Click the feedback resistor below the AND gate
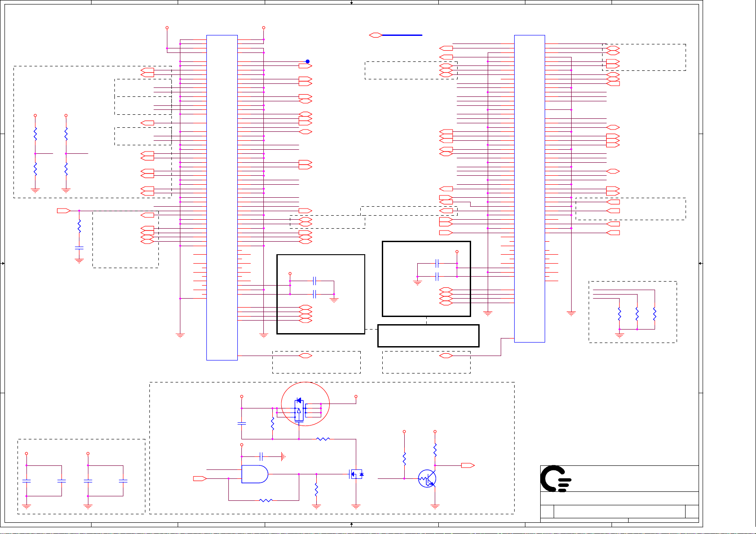The height and width of the screenshot is (534, 756). [x=266, y=500]
